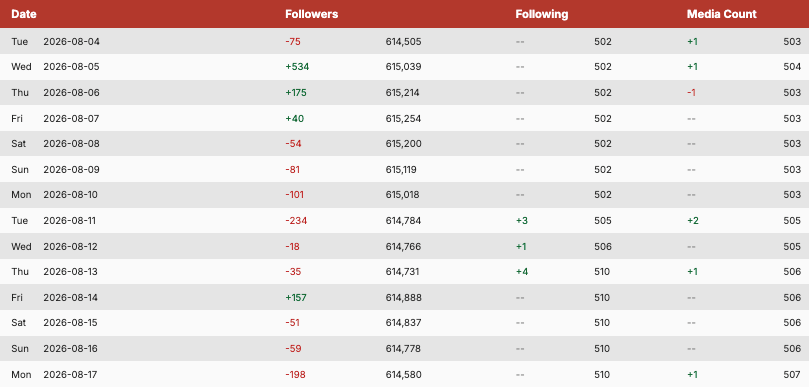The height and width of the screenshot is (387, 809).
Task: Click the -198 follower change value
Action: [295, 375]
